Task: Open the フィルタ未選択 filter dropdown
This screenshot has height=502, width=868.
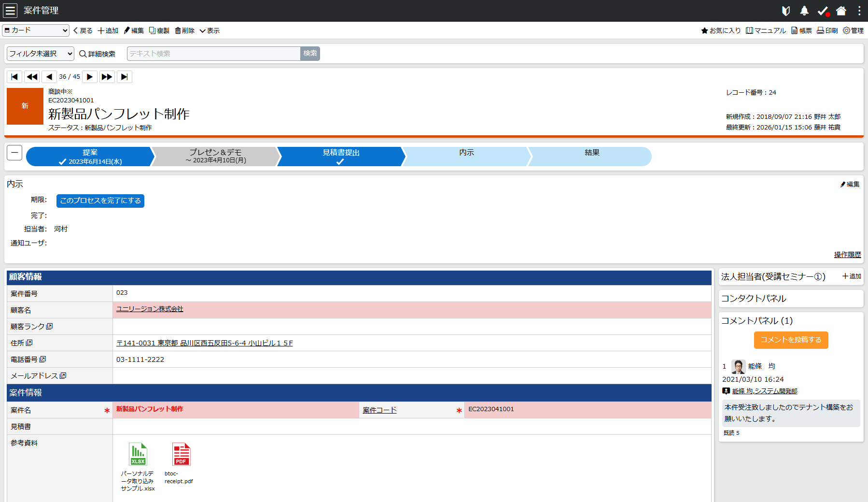Action: pyautogui.click(x=40, y=54)
